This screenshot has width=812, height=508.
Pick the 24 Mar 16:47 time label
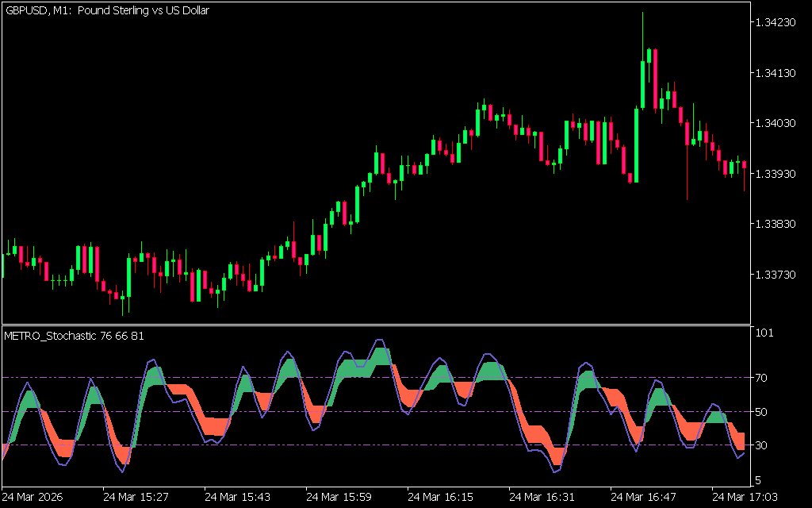(643, 497)
